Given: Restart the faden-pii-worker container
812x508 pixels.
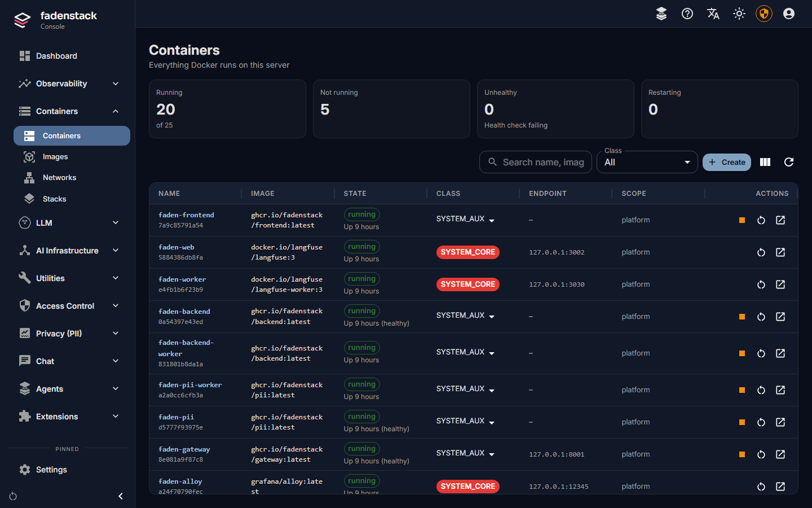Looking at the screenshot, I should click(x=761, y=390).
